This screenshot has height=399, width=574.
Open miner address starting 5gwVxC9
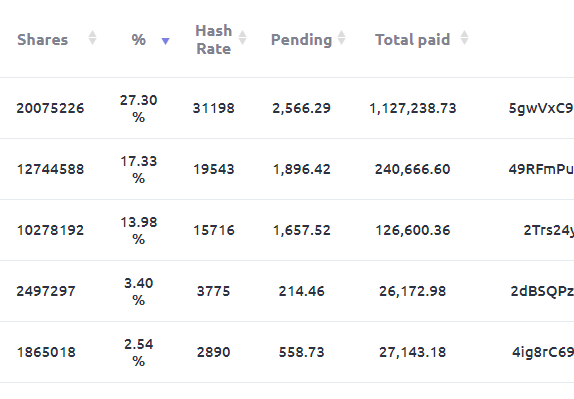pyautogui.click(x=541, y=108)
